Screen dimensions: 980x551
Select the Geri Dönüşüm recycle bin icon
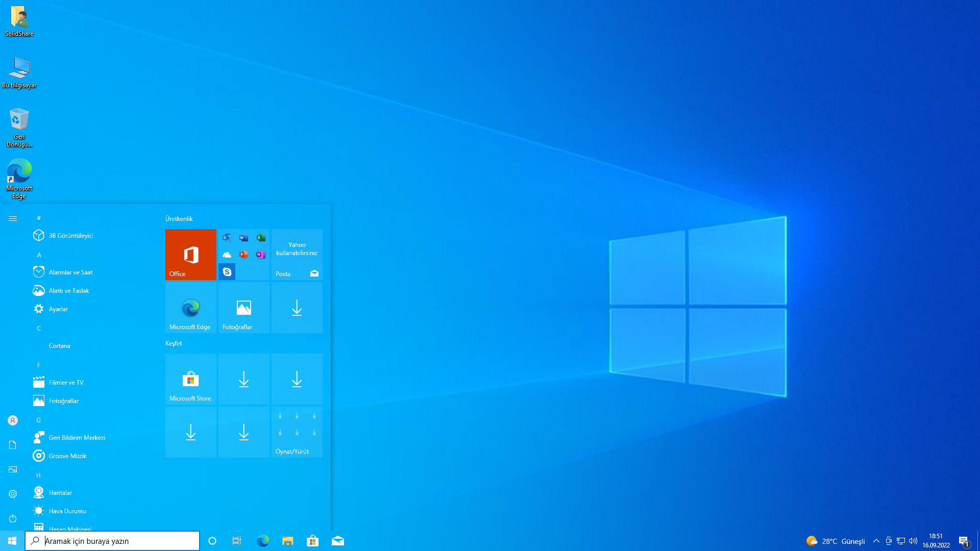pyautogui.click(x=19, y=128)
